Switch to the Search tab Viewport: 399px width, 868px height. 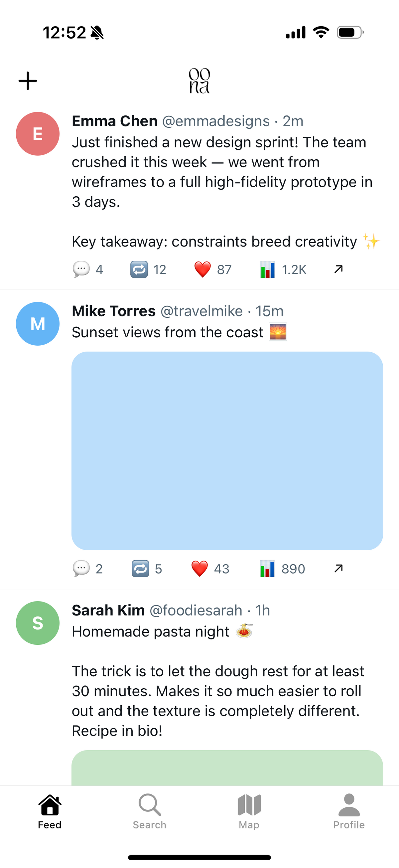[x=150, y=811]
